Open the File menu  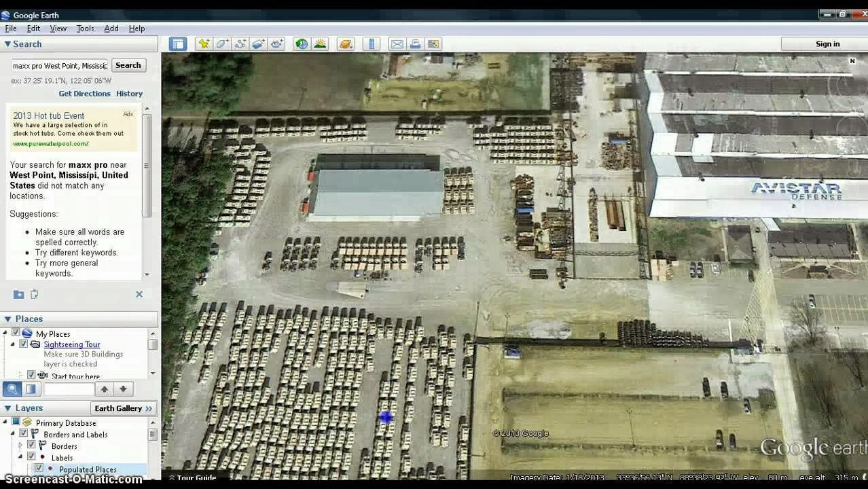pos(11,29)
